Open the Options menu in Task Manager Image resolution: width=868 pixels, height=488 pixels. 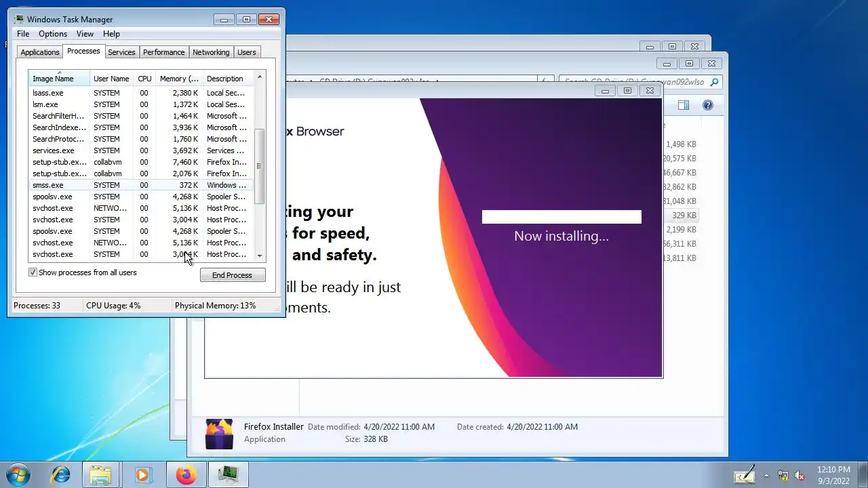(x=53, y=34)
